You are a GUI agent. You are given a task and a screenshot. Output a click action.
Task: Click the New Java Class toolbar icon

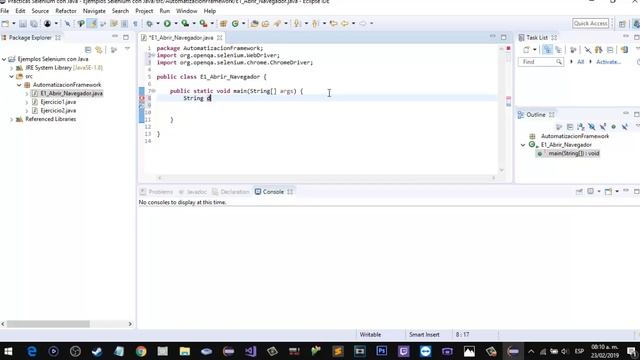235,24
